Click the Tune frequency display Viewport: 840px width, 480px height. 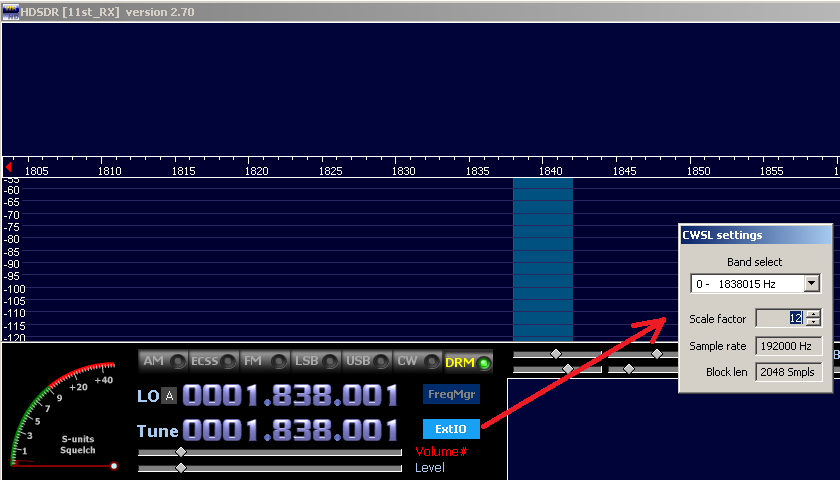tap(290, 430)
